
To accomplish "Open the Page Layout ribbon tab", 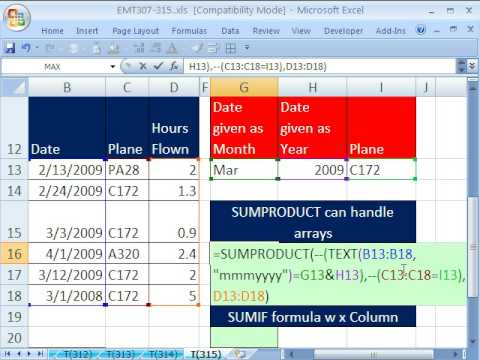I will [x=135, y=31].
